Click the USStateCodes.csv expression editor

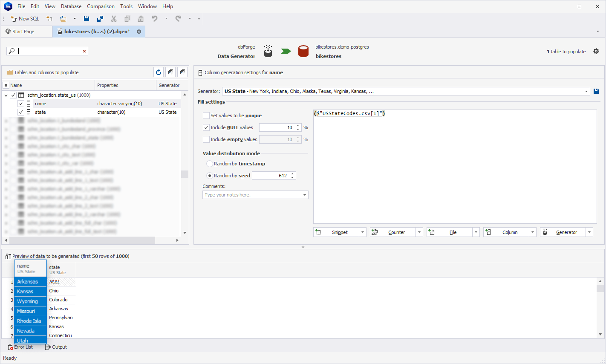(x=455, y=167)
